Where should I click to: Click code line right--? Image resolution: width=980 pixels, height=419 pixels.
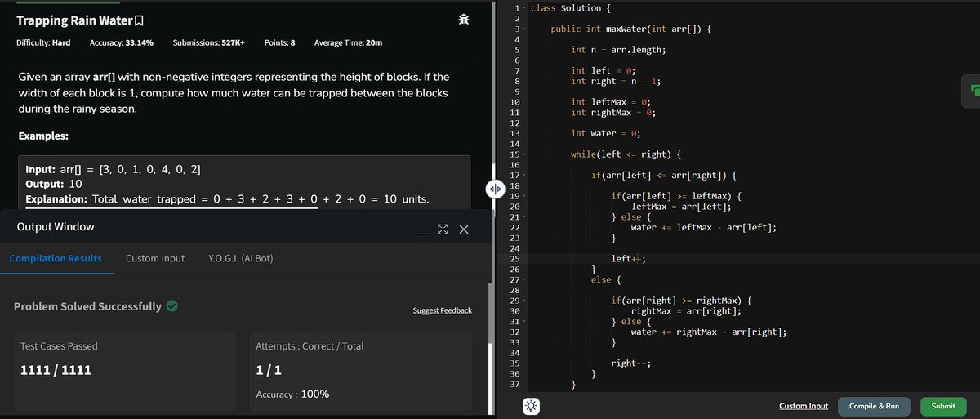tap(630, 363)
